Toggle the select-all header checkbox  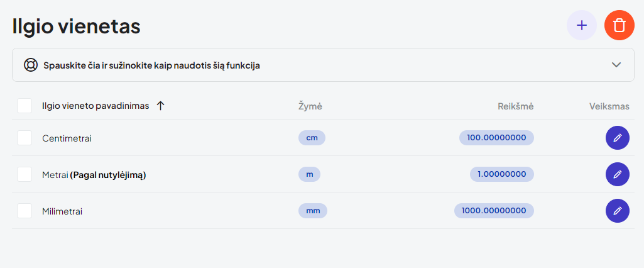pos(25,106)
